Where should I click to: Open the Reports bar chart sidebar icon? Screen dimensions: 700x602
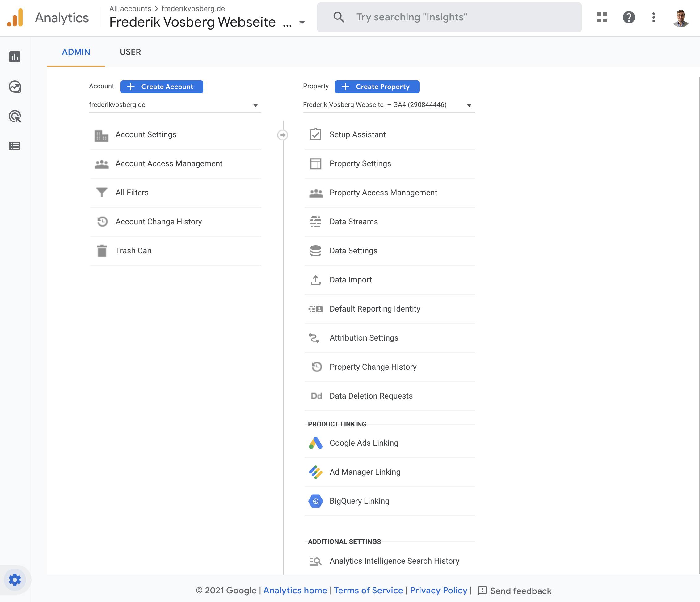coord(15,57)
